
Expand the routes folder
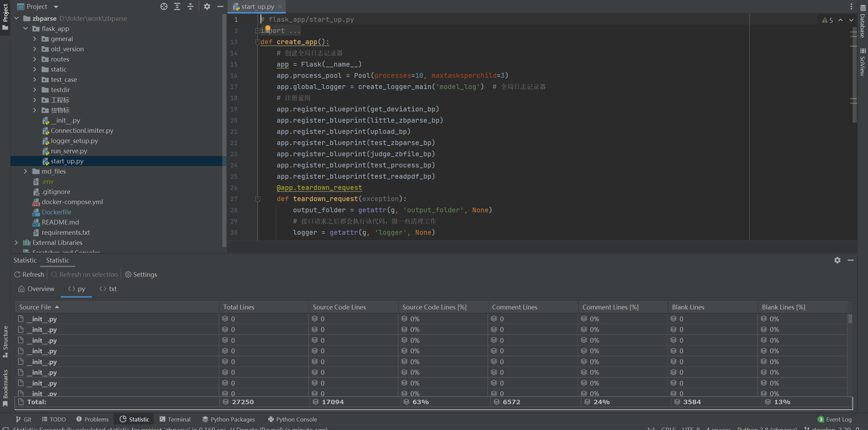click(35, 59)
